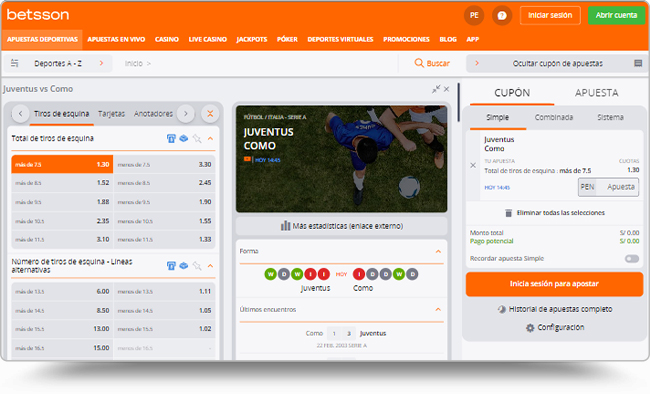
Task: Open the Póker menu item
Action: tap(287, 39)
